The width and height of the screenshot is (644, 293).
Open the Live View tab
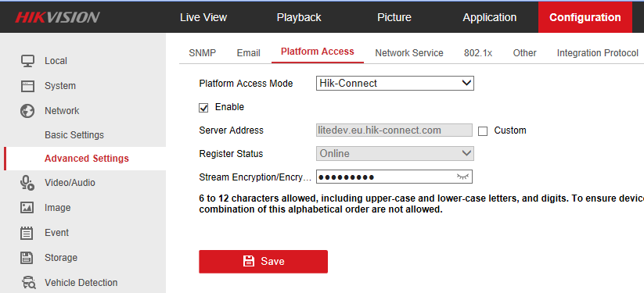[x=203, y=17]
